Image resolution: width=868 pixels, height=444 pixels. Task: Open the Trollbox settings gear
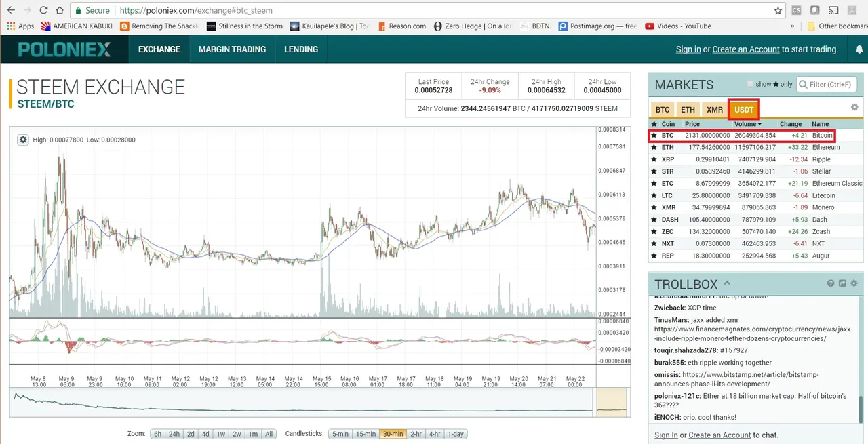click(x=854, y=283)
